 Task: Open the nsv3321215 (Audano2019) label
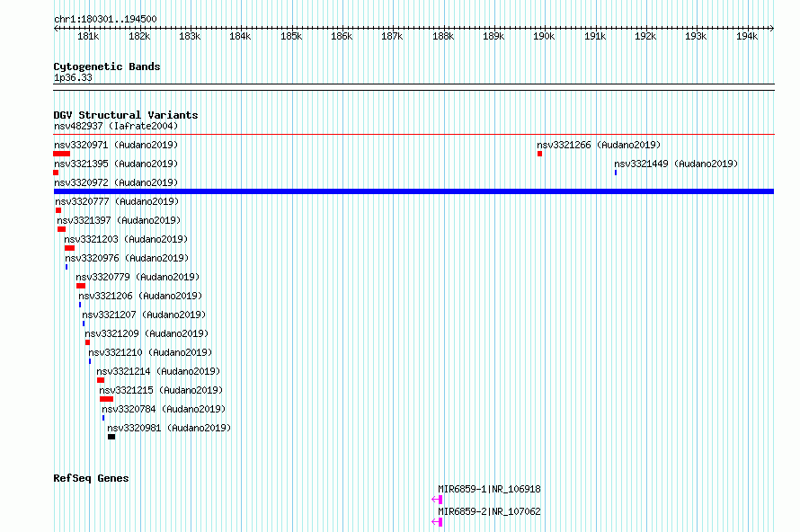(x=161, y=390)
